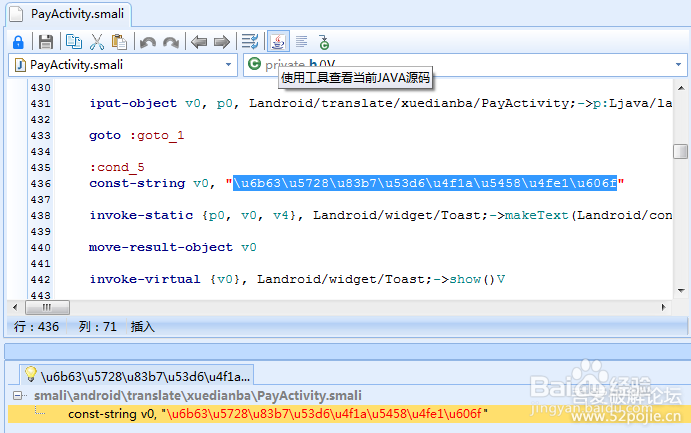Image resolution: width=691 pixels, height=433 pixels.
Task: Click the goto :goto_1 line
Action: [137, 135]
